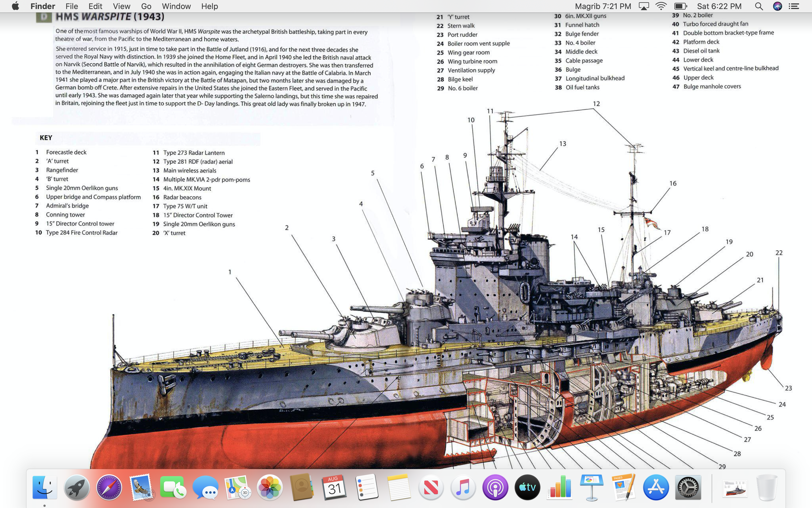Start FaceTime from the dock

[173, 487]
